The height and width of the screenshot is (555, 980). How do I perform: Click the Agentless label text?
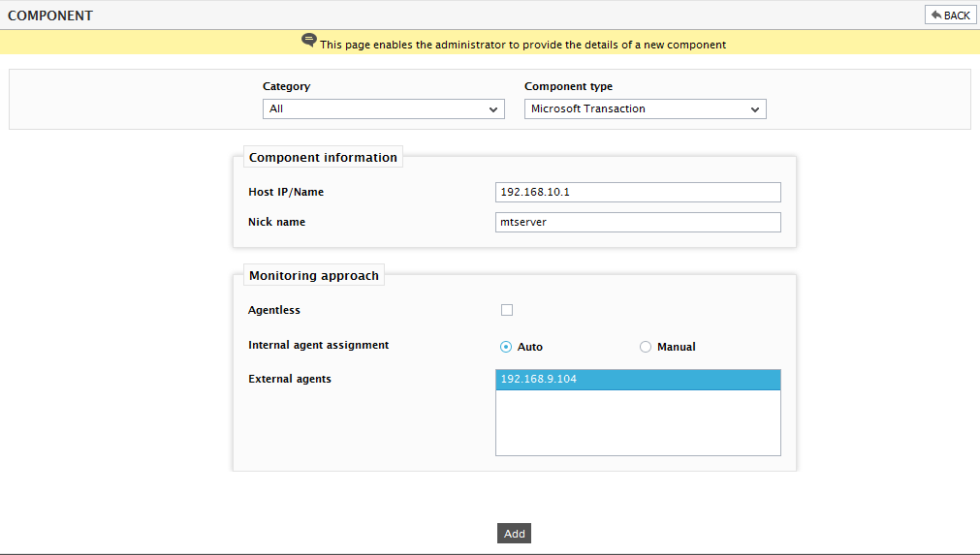(x=273, y=310)
